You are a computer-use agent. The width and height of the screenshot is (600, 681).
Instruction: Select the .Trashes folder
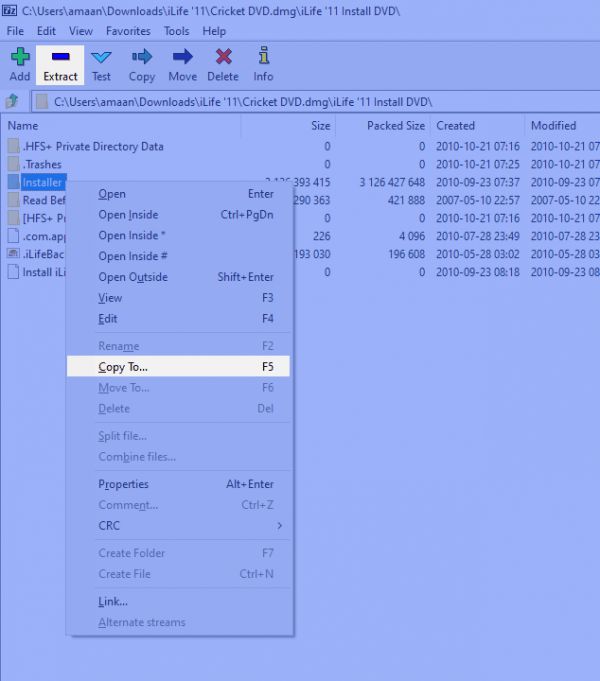coord(42,164)
